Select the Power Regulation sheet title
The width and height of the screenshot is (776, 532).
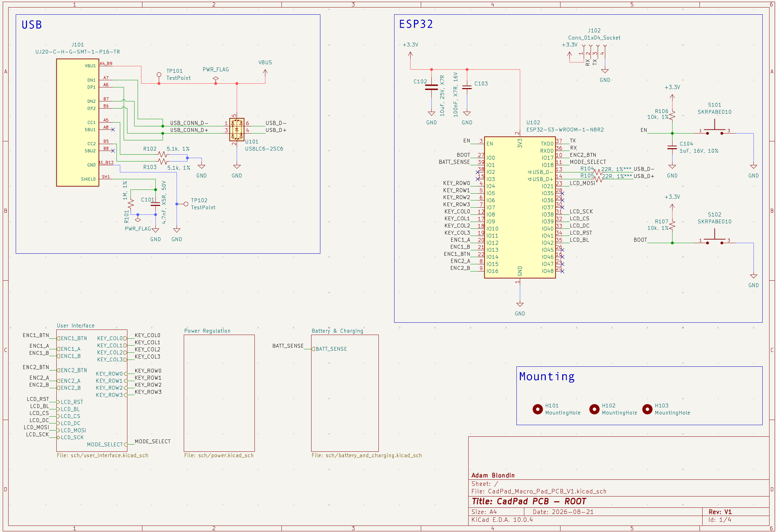(207, 331)
